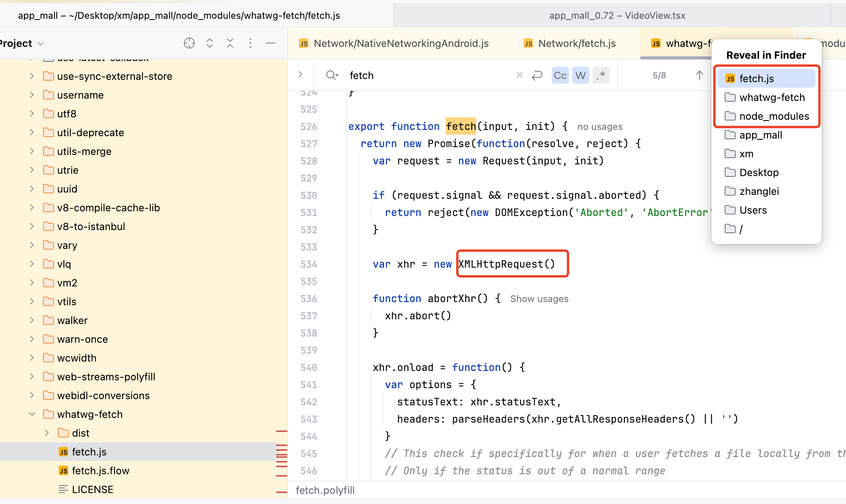846x504 pixels.
Task: Open fetch.js.flow in project tree
Action: 100,470
